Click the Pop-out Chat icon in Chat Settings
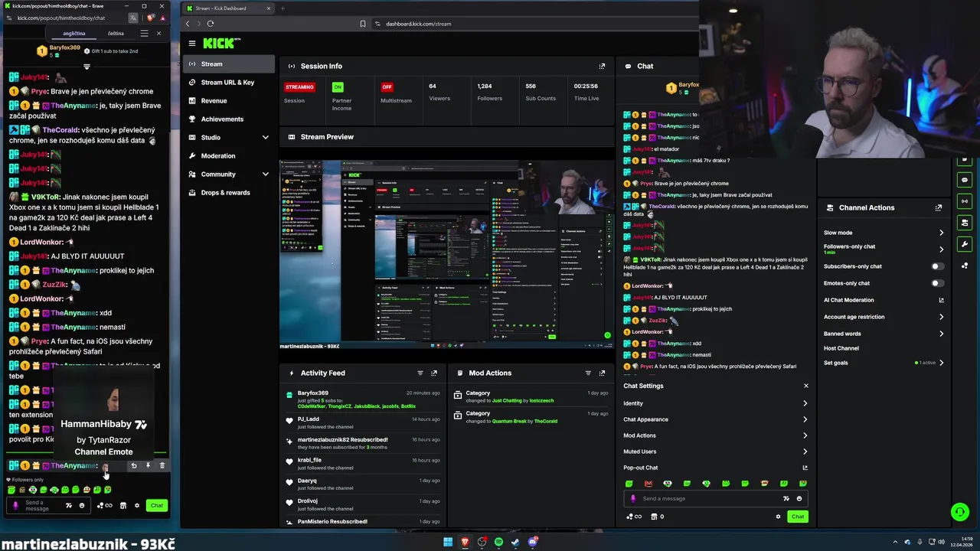 click(x=805, y=468)
